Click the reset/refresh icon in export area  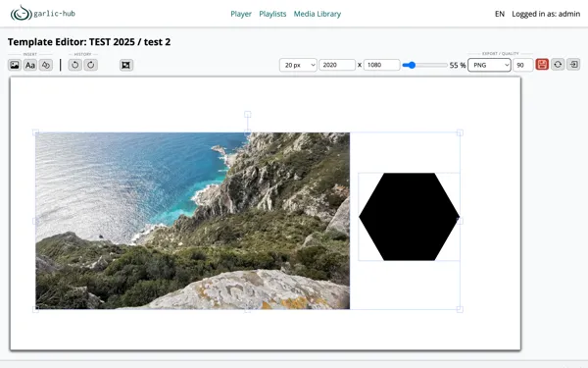[x=558, y=65]
